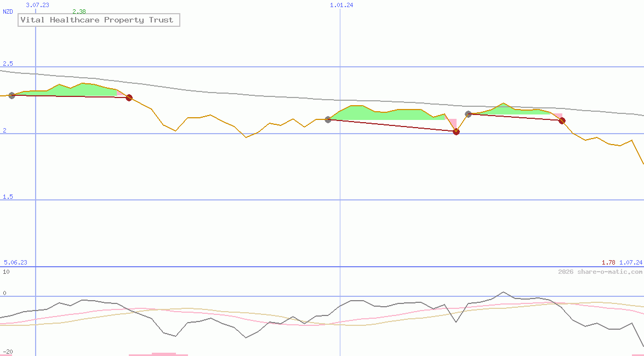
Task: Click the red 1.78 last price value
Action: (x=608, y=262)
